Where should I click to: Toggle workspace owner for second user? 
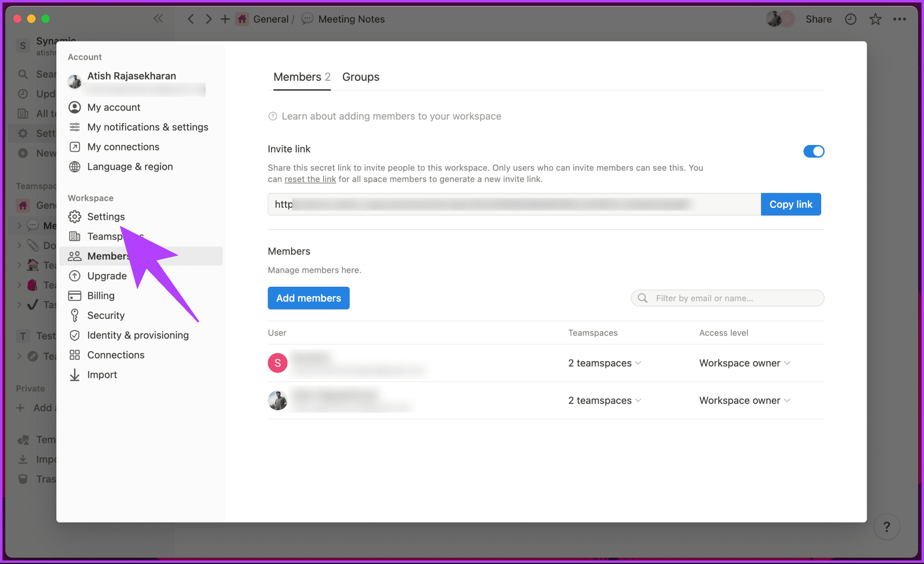pos(744,400)
